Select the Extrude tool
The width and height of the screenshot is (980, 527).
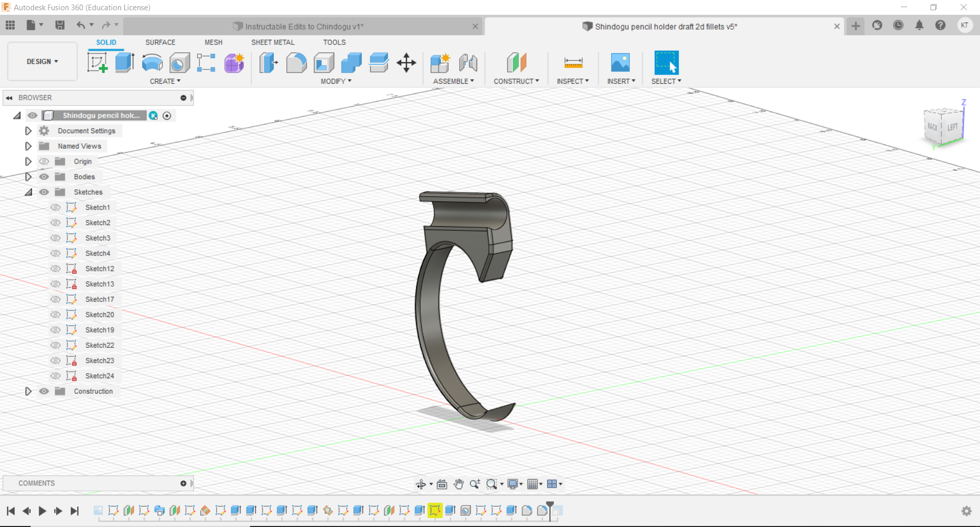pyautogui.click(x=125, y=63)
